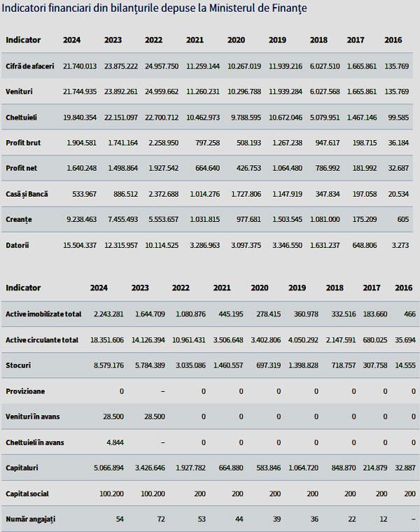Click the Active circulante total 2024 value
The height and width of the screenshot is (532, 420).
pyautogui.click(x=107, y=340)
